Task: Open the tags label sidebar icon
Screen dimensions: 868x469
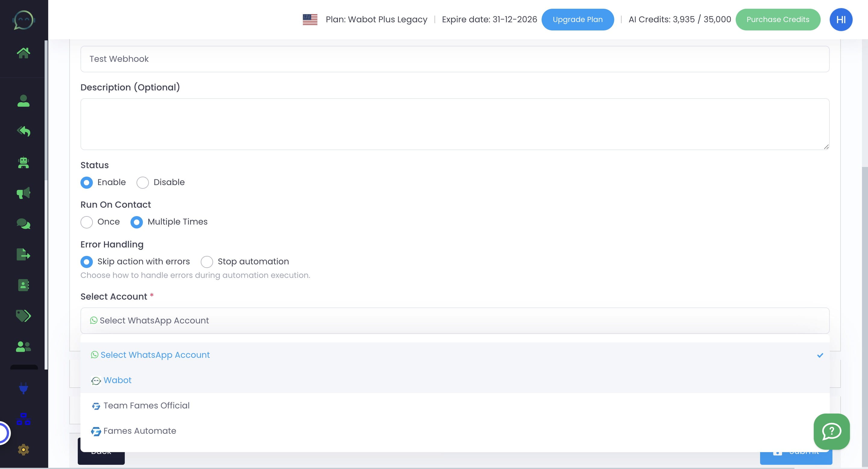Action: (x=23, y=316)
